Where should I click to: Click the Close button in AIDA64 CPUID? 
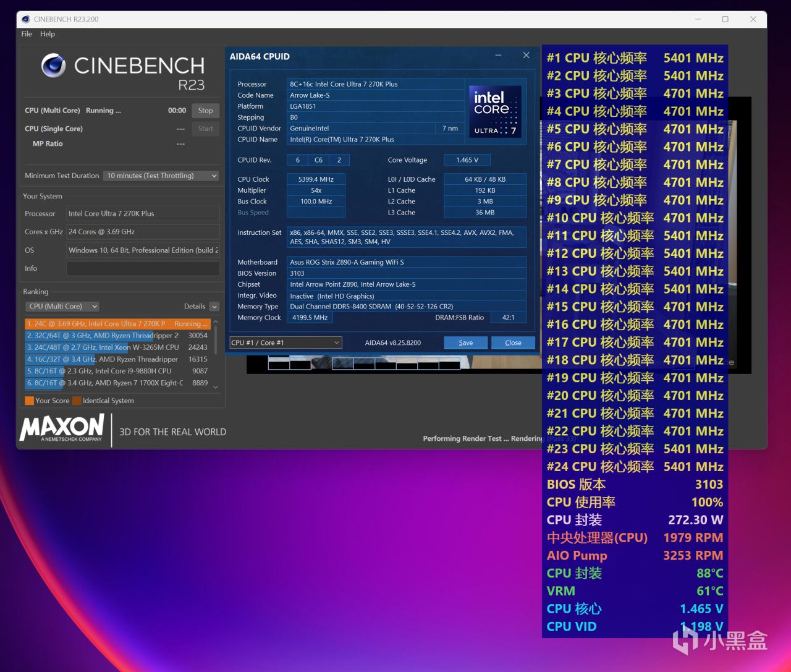point(513,342)
